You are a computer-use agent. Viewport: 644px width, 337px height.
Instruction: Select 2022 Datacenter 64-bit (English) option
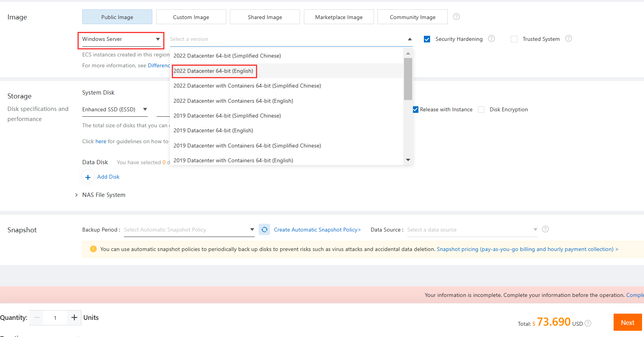pyautogui.click(x=213, y=71)
